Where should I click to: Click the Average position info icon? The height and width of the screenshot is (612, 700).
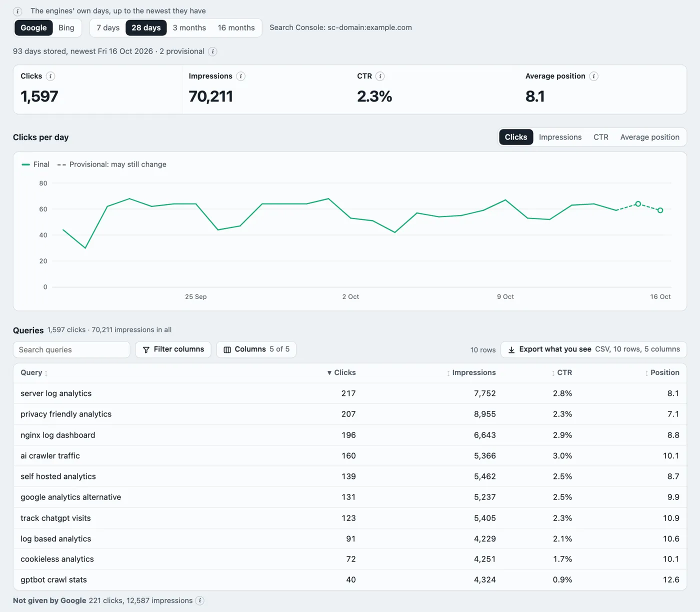(593, 76)
